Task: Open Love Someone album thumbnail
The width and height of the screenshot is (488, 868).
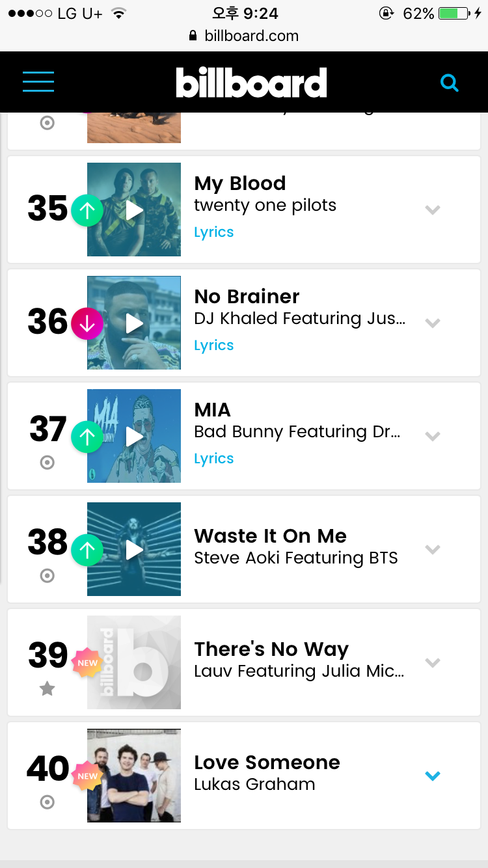Action: coord(134,776)
